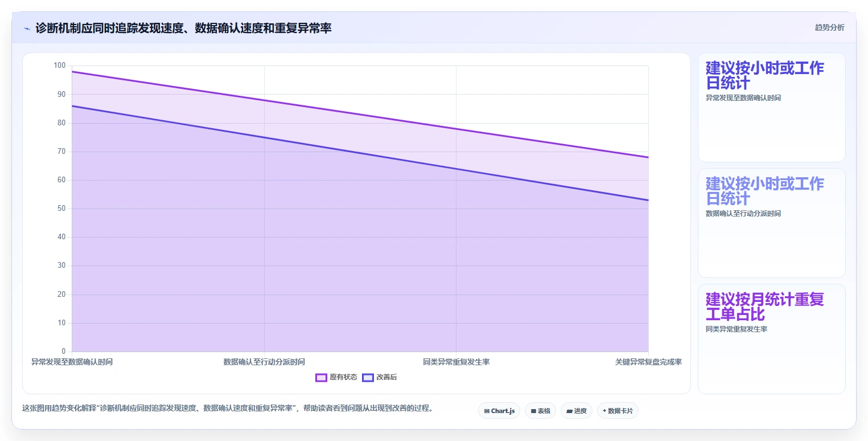Toggle the 改善后 legend entry
This screenshot has height=441, width=868.
(380, 377)
